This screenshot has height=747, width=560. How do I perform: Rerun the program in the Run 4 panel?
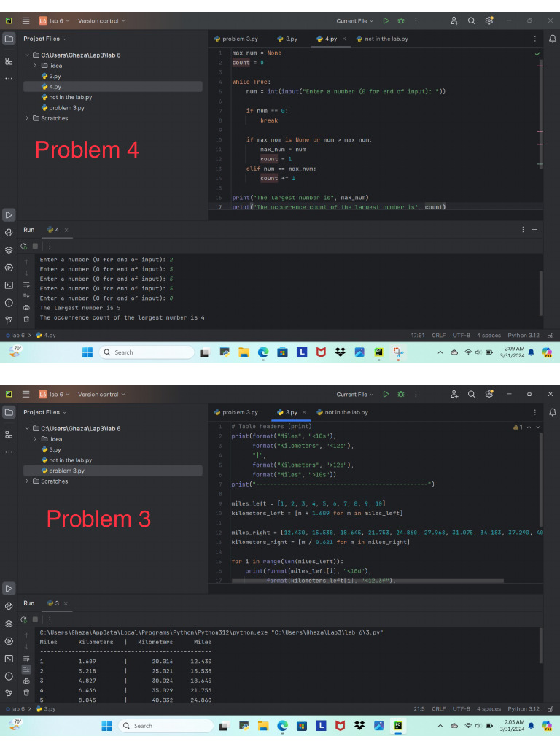coord(24,246)
